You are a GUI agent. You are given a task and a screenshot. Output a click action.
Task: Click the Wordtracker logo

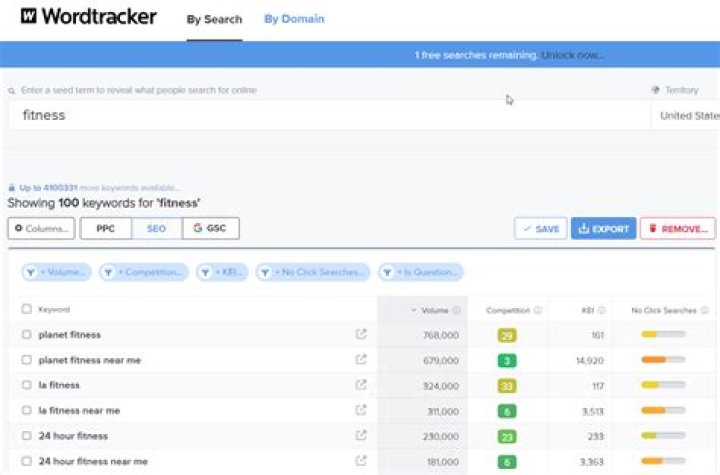(x=88, y=17)
